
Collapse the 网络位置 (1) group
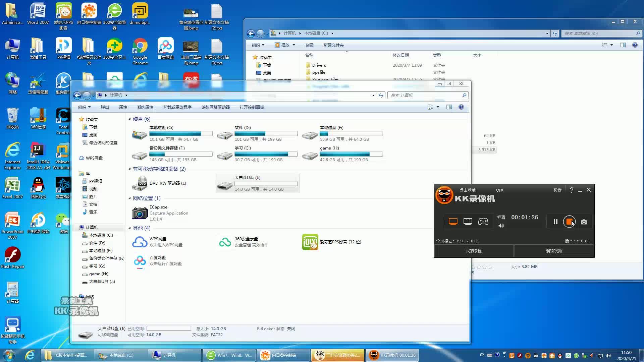point(130,198)
